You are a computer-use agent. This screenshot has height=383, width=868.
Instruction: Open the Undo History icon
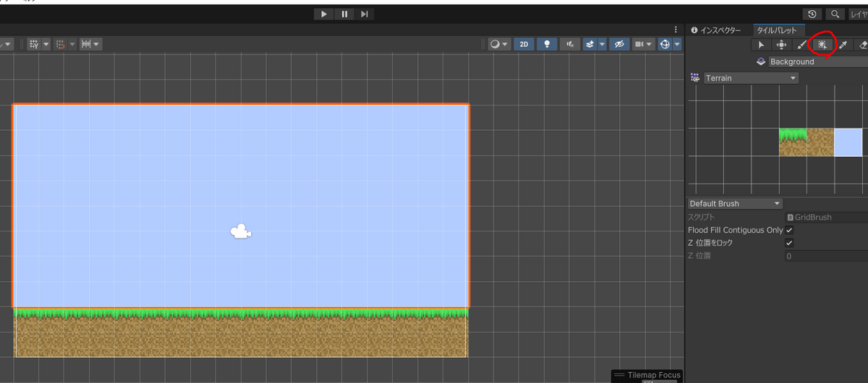812,14
